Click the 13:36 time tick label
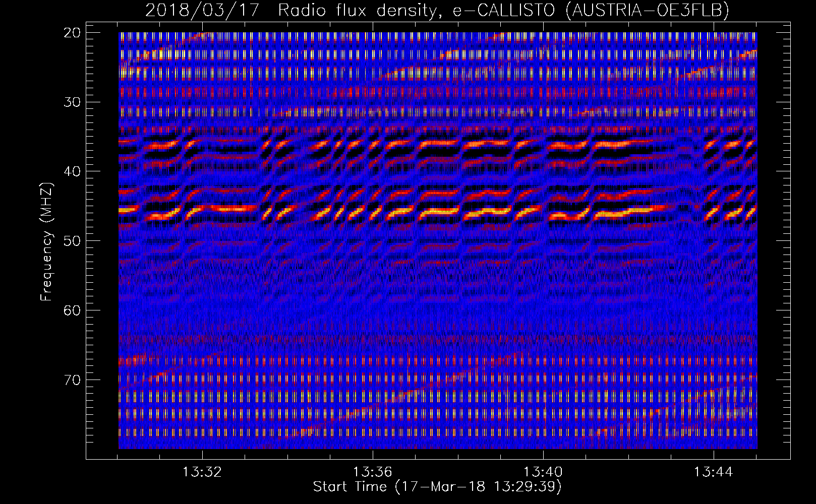Image resolution: width=816 pixels, height=504 pixels. tap(372, 472)
